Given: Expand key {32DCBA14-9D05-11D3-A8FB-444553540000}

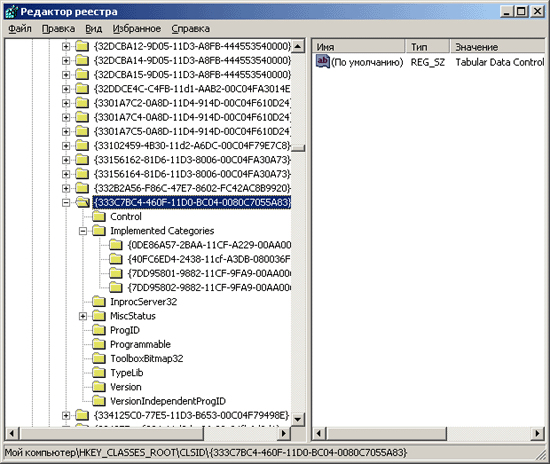Looking at the screenshot, I should tap(66, 61).
